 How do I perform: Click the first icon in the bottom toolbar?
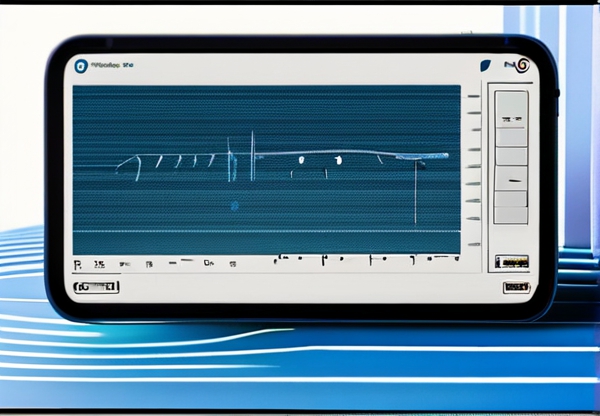click(78, 264)
